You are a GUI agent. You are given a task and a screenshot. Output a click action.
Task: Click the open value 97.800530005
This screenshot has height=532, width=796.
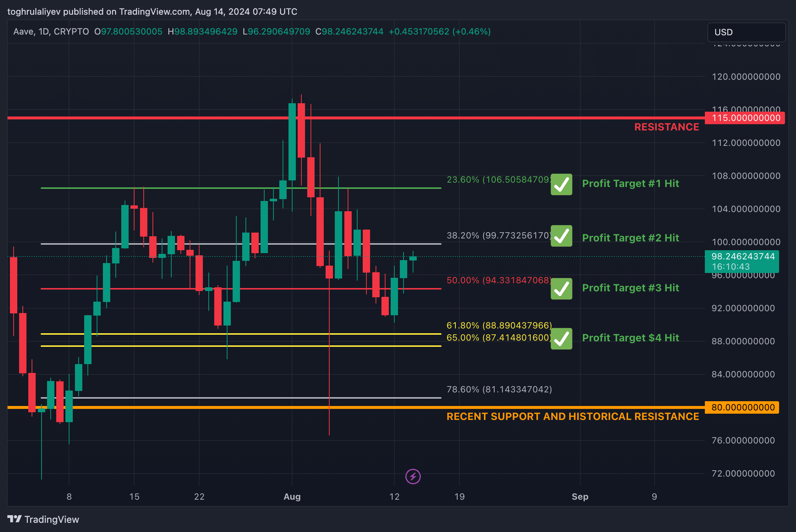(132, 32)
